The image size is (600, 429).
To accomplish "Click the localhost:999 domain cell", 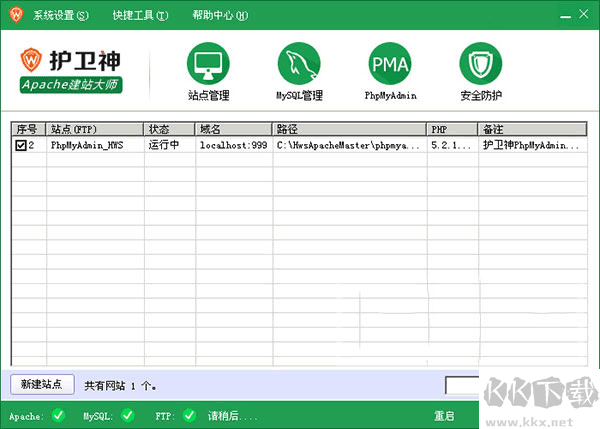I will click(233, 145).
